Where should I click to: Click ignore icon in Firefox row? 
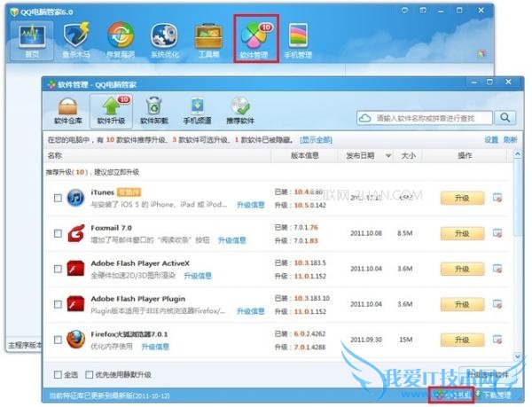coord(497,340)
